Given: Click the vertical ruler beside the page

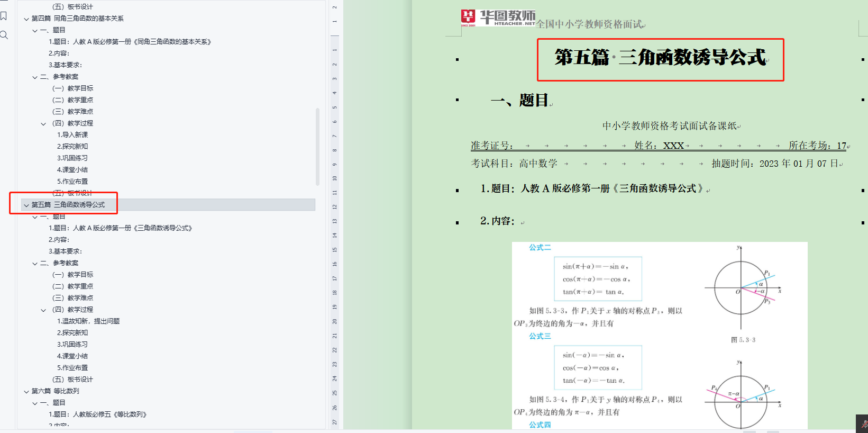Looking at the screenshot, I should [334, 212].
